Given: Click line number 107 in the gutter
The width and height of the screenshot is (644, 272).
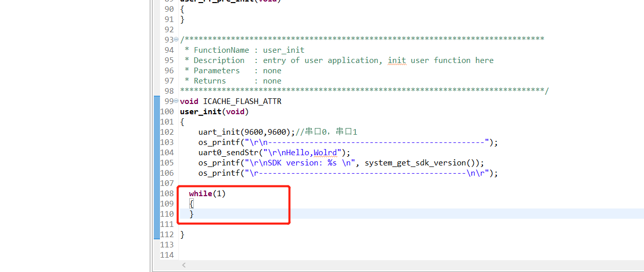Looking at the screenshot, I should (167, 183).
